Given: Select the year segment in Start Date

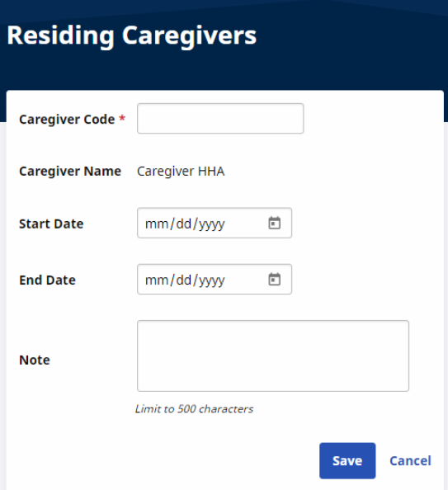Looking at the screenshot, I should tap(212, 224).
